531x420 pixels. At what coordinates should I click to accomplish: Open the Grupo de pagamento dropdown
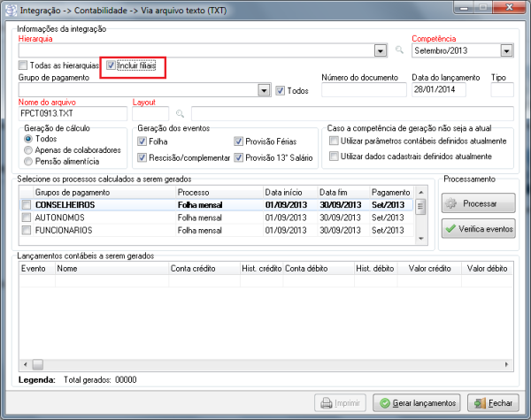pyautogui.click(x=264, y=90)
